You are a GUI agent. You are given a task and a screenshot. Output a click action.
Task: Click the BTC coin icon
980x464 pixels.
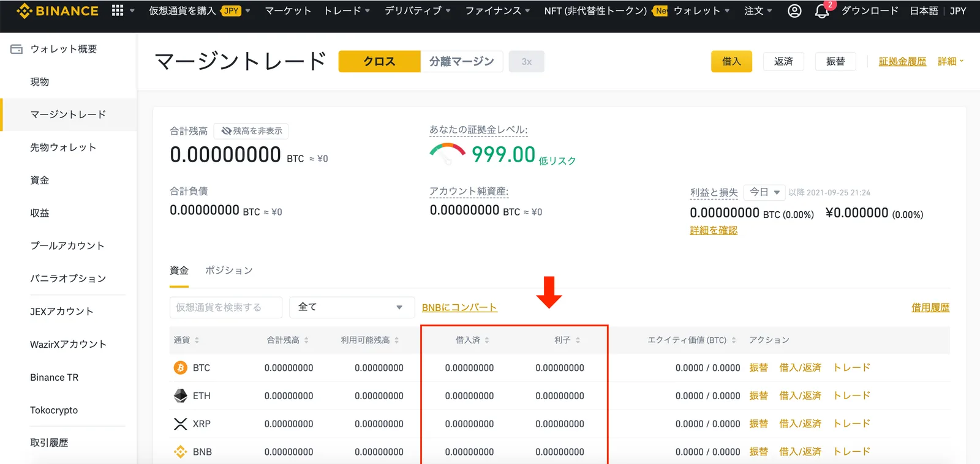click(180, 368)
